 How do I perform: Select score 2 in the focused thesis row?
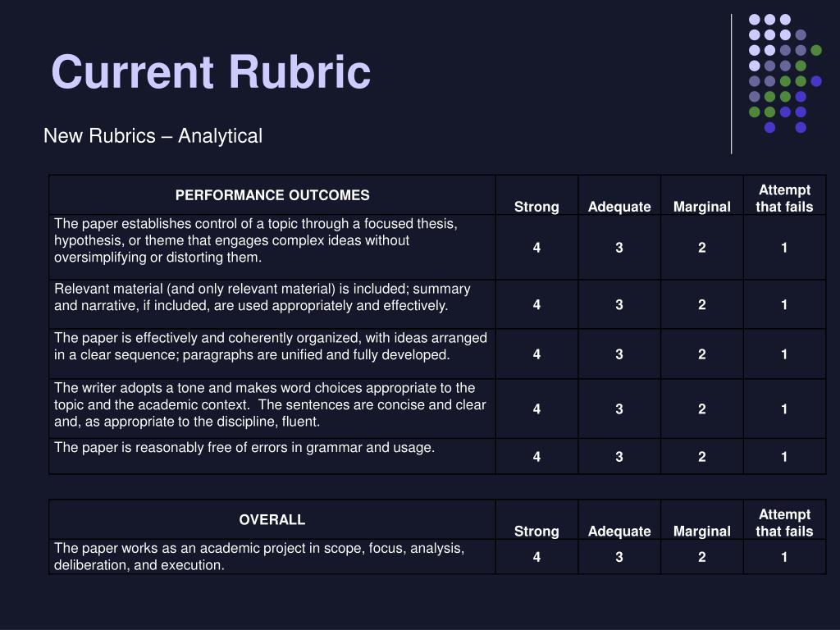(x=702, y=248)
